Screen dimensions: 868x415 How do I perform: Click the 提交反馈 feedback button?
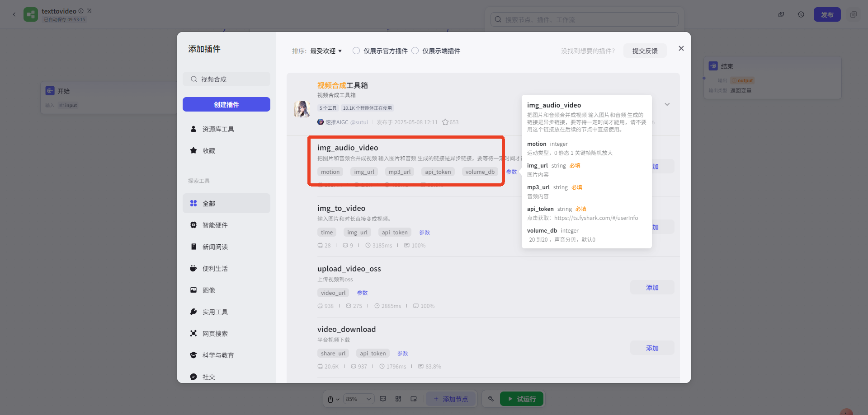click(x=645, y=51)
